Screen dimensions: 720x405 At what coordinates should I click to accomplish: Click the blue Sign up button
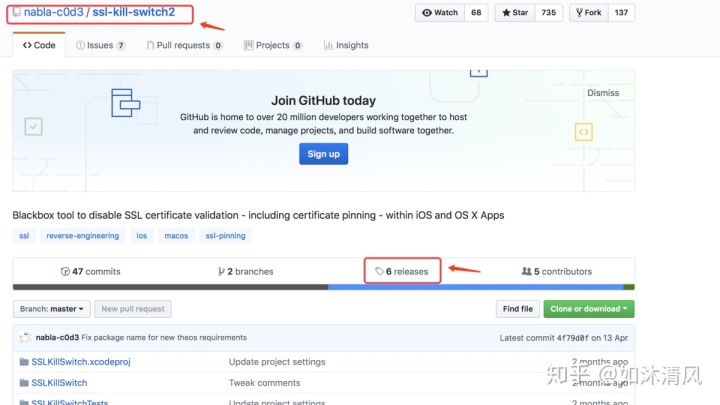pos(323,154)
